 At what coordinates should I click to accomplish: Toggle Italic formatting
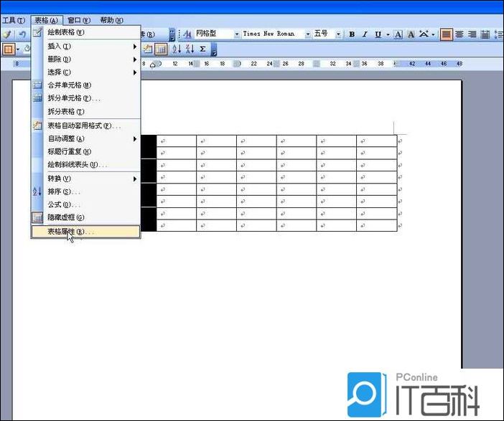tap(365, 34)
